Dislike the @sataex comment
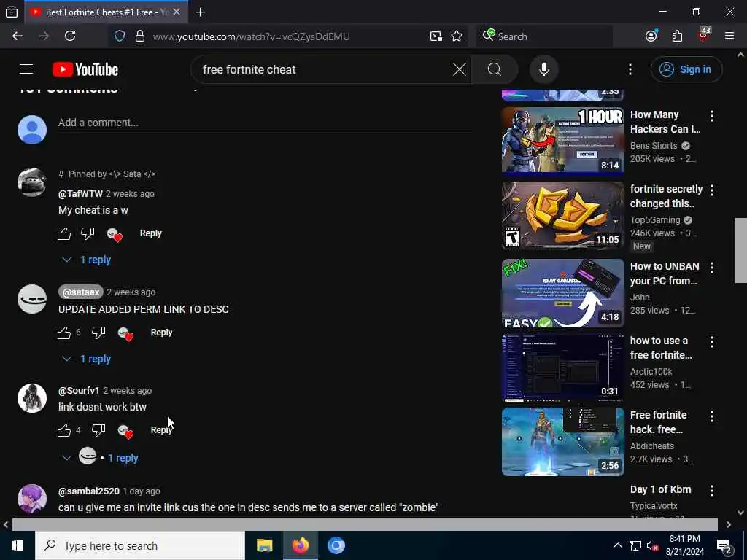This screenshot has width=747, height=560. pos(98,332)
